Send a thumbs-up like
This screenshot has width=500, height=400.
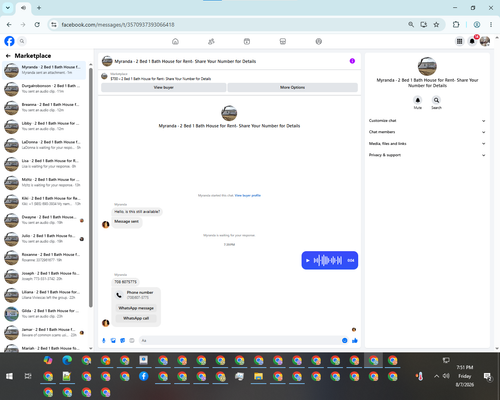tap(355, 340)
